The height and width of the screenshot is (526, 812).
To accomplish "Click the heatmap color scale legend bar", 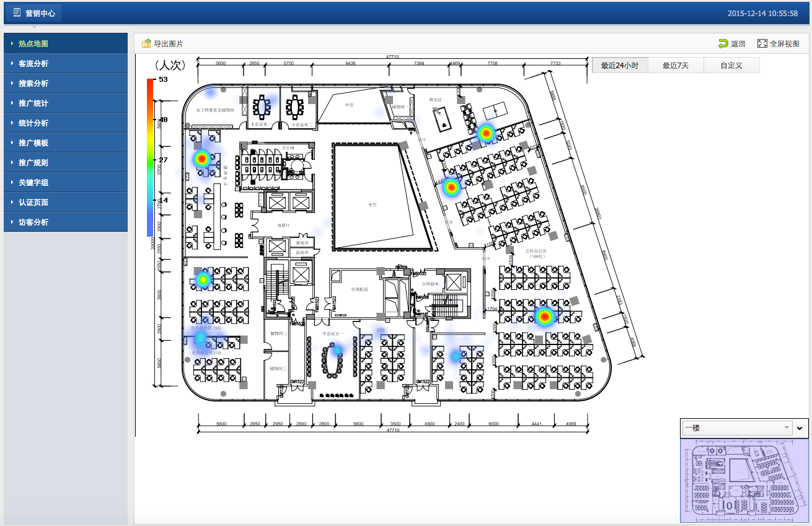I will 151,157.
